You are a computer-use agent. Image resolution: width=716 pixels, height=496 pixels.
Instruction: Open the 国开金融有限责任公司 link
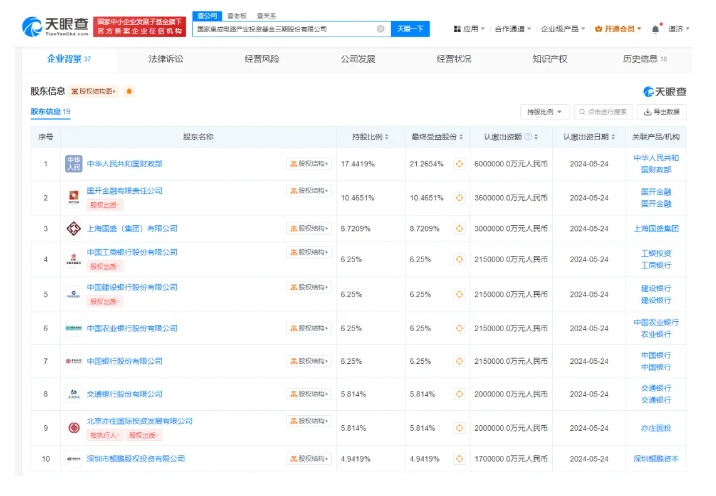coord(125,190)
